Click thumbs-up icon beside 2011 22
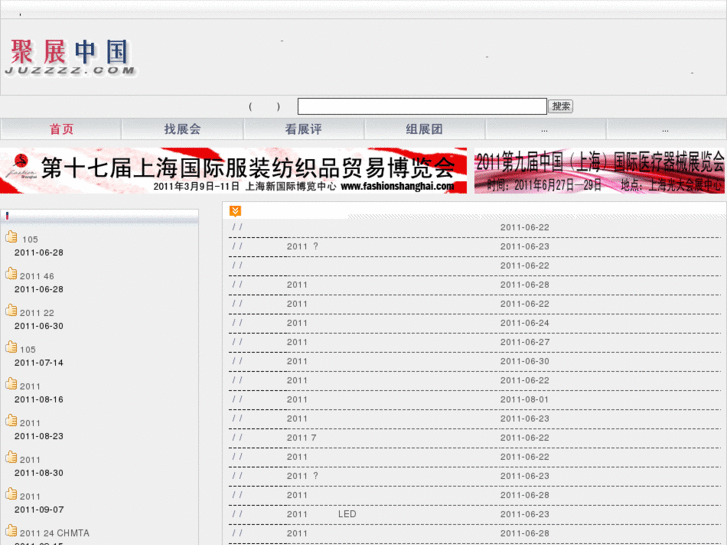Viewport: 727px width, 545px height. [12, 310]
